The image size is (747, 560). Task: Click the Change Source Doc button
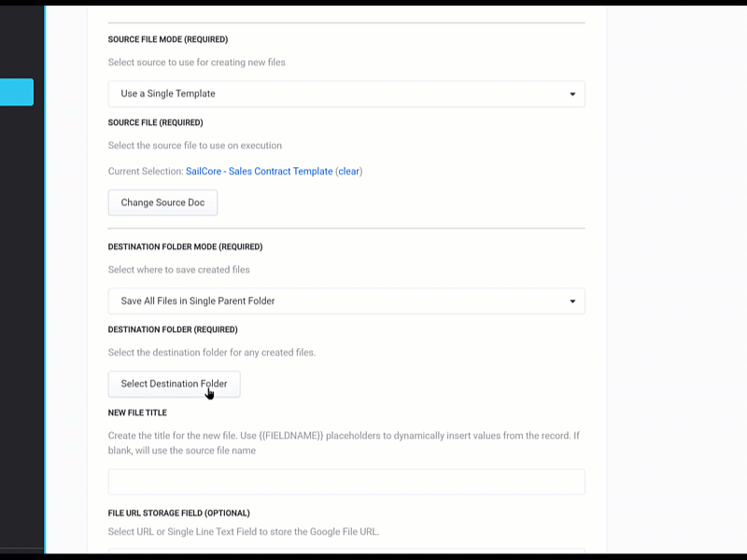point(162,202)
